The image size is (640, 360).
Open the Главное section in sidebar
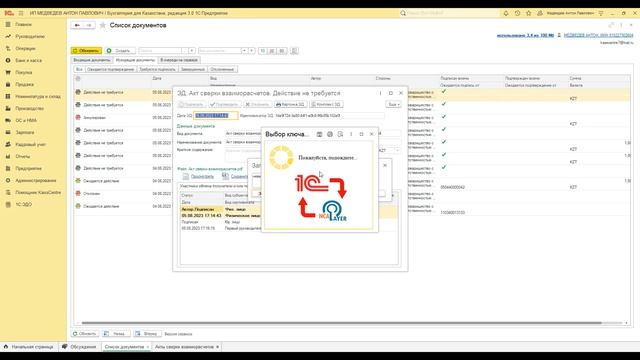(23, 24)
